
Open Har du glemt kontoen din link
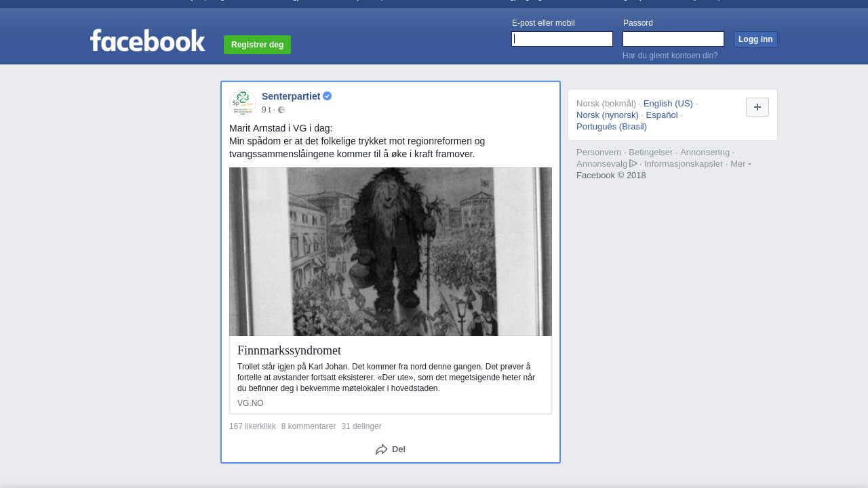pos(670,56)
